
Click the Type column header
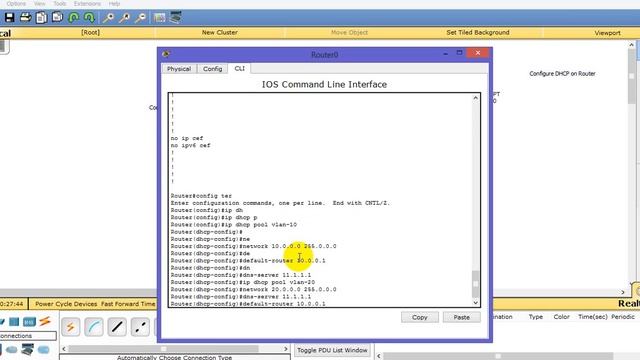[x=536, y=317]
